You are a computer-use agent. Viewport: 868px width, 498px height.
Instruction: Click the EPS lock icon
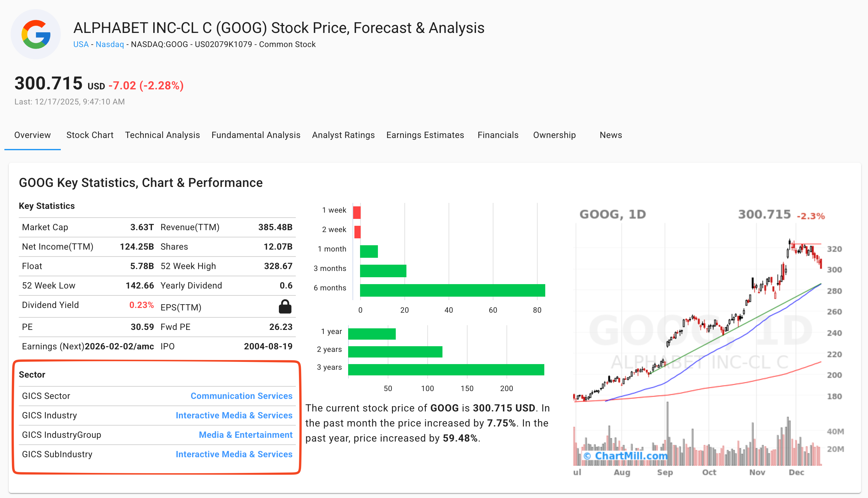[x=285, y=307]
